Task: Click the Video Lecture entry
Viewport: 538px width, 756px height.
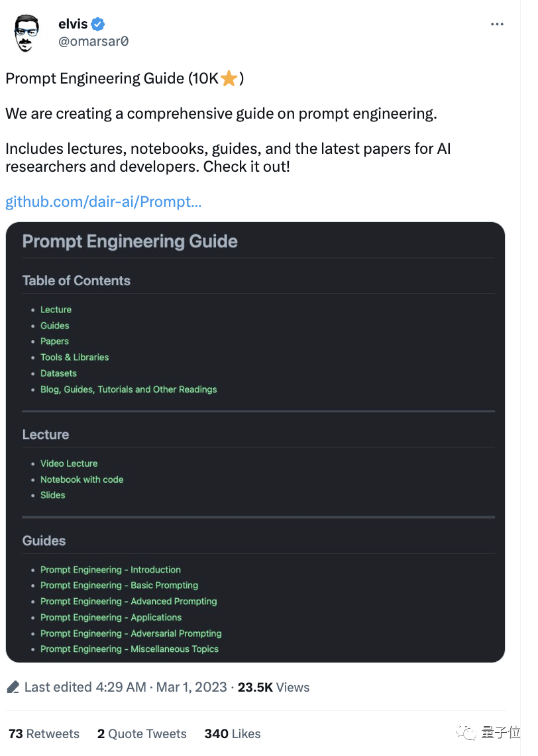Action: [69, 464]
